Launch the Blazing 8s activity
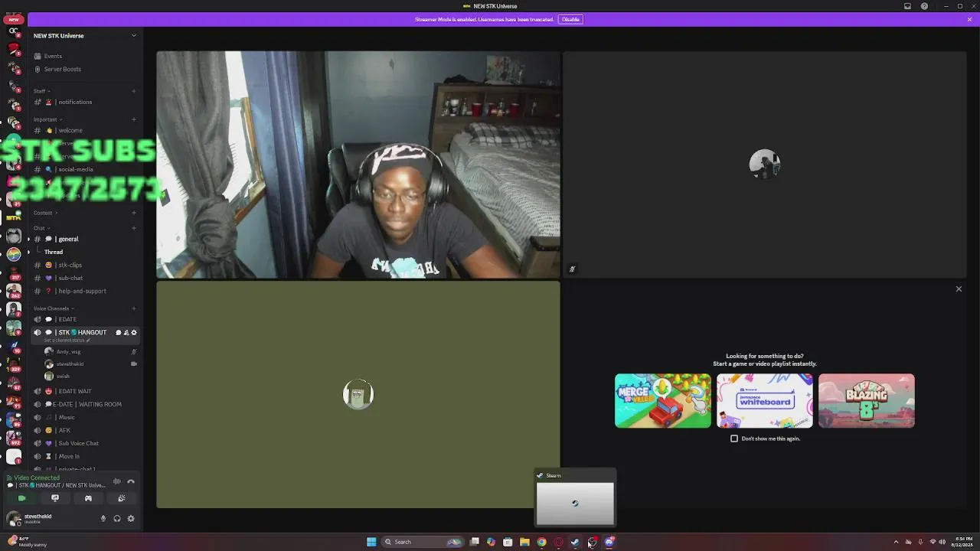Image resolution: width=980 pixels, height=551 pixels. tap(867, 400)
